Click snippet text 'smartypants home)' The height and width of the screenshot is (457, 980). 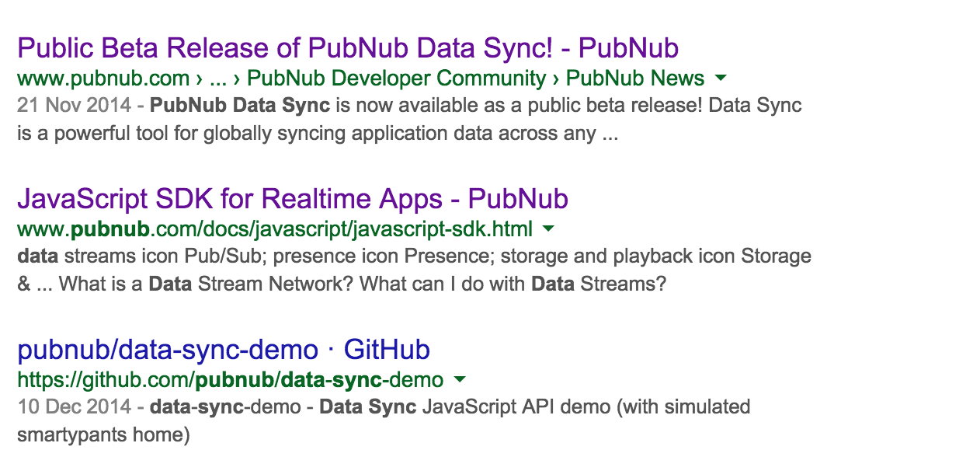(x=103, y=435)
